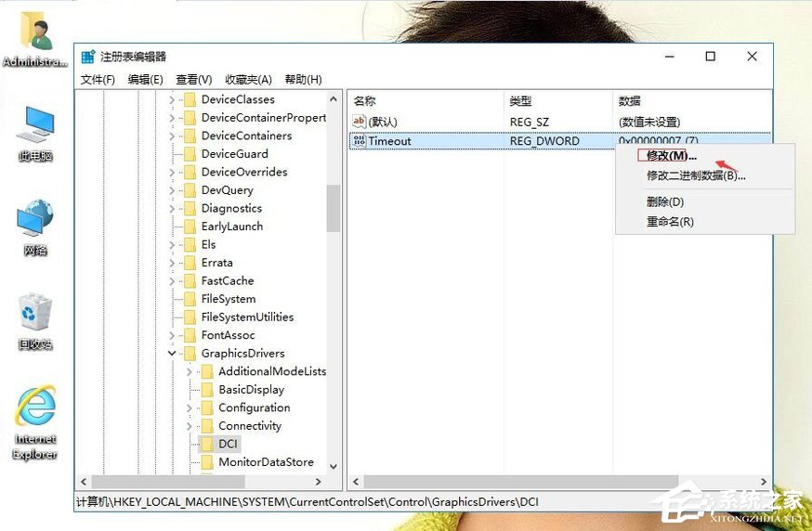Select the MonitorDataStore key
This screenshot has height=531, width=812.
(x=266, y=462)
